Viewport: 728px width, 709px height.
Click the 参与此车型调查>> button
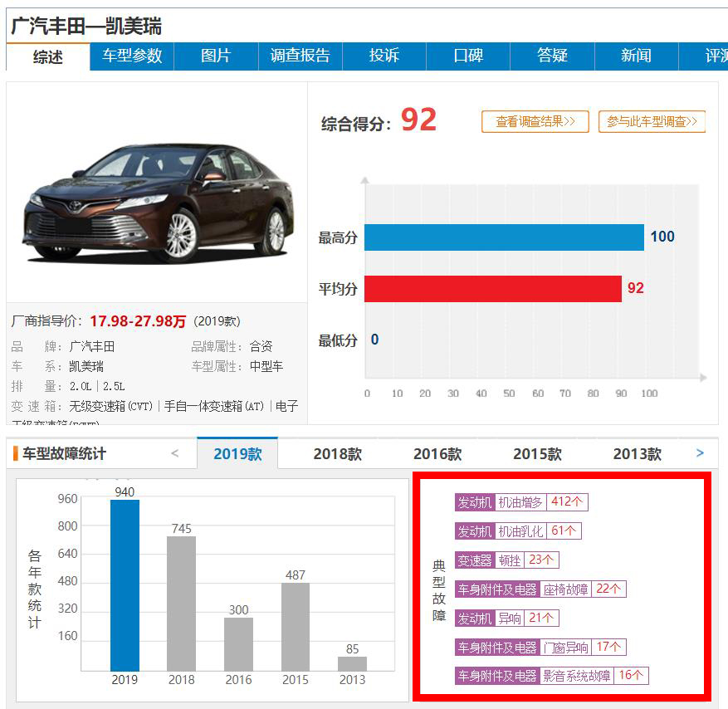click(x=652, y=122)
